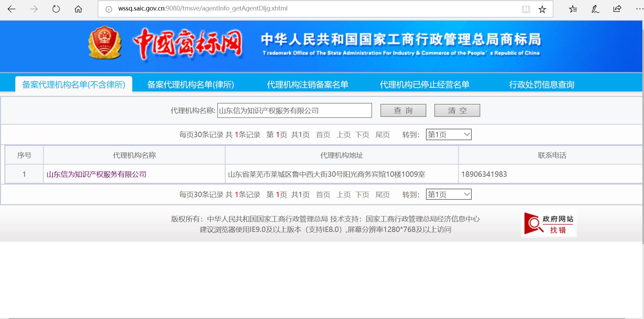Click the 清空 clear button
Screen dimensions: 644x319
pyautogui.click(x=457, y=110)
